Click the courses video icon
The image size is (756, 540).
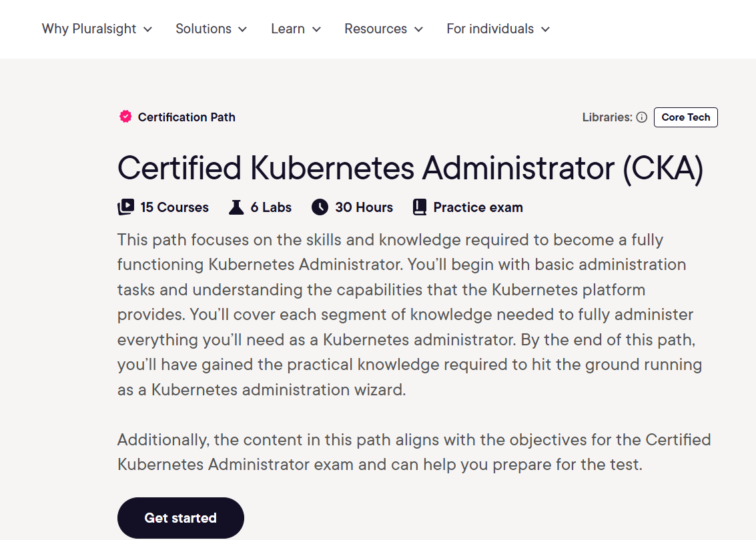pyautogui.click(x=126, y=207)
